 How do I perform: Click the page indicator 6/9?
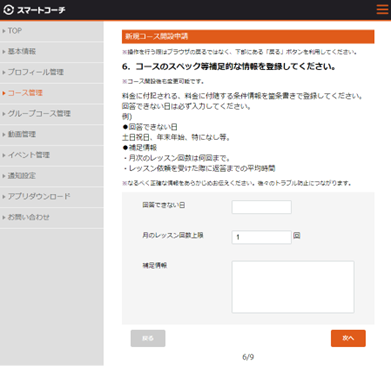(248, 357)
